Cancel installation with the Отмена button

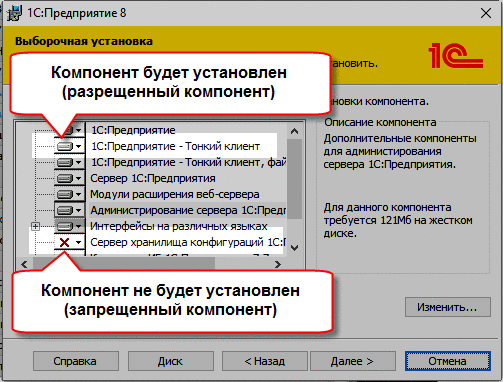448,361
